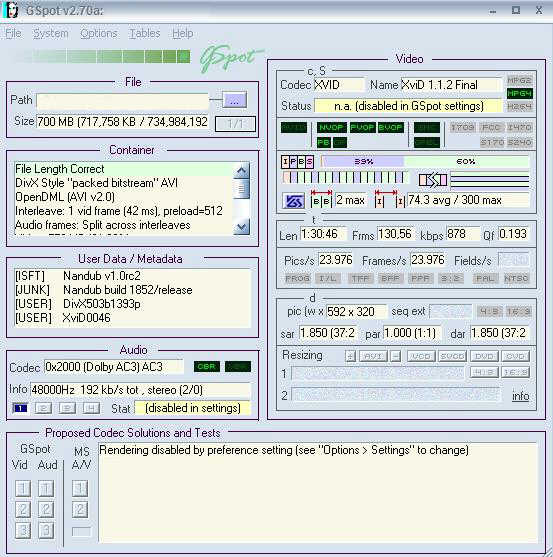Click 'File Length Correct' container row
553x557 pixels.
[124, 169]
